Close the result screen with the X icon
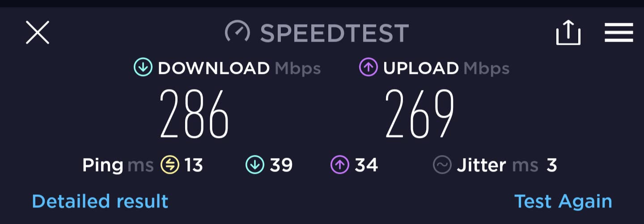 pos(38,33)
